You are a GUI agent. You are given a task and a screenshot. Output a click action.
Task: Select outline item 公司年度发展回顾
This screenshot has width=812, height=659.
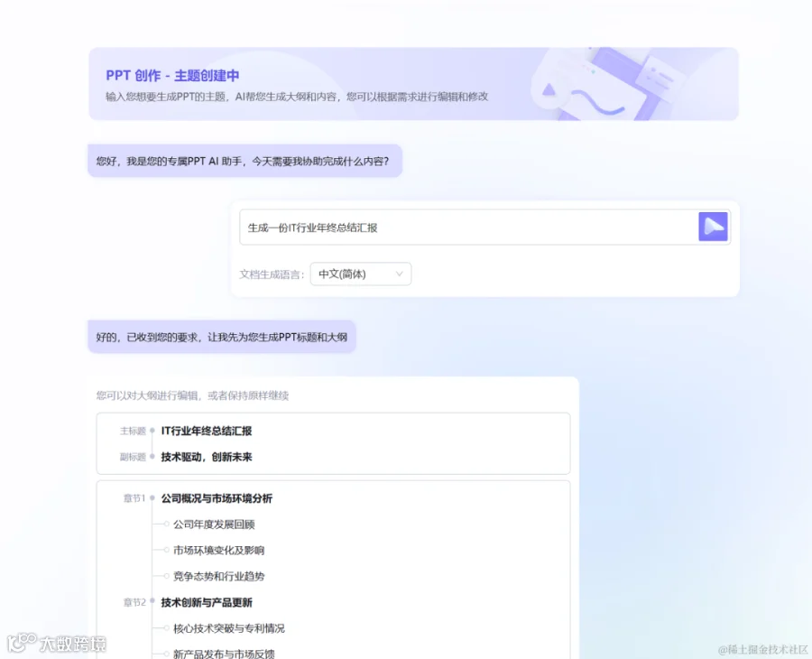pyautogui.click(x=214, y=524)
